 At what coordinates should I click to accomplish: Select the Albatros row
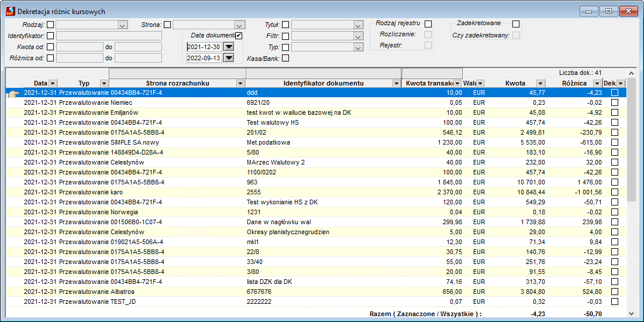[x=316, y=292]
